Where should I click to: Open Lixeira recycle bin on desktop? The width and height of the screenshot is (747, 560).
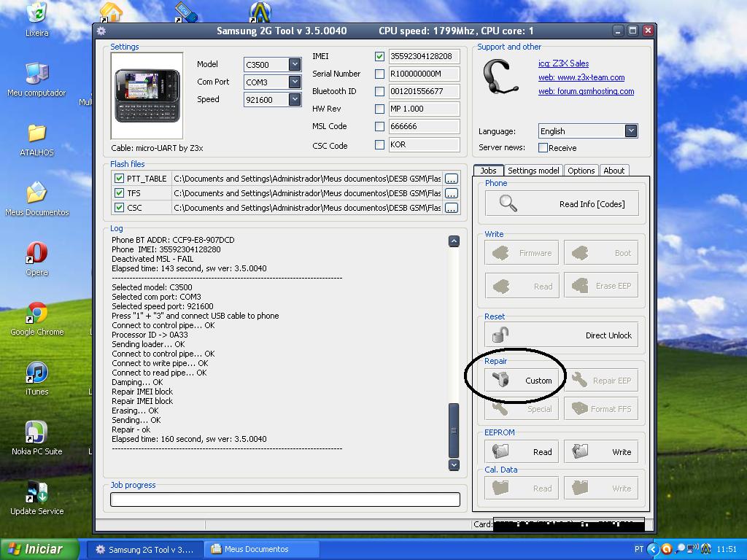point(37,18)
